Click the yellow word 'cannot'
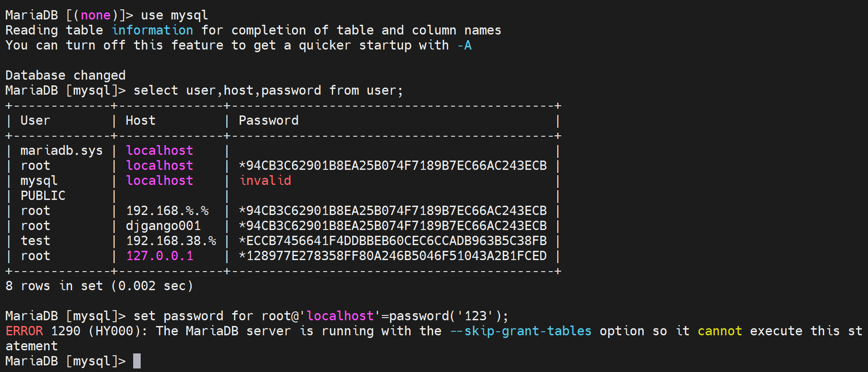Viewport: 868px width, 372px height. coord(719,331)
